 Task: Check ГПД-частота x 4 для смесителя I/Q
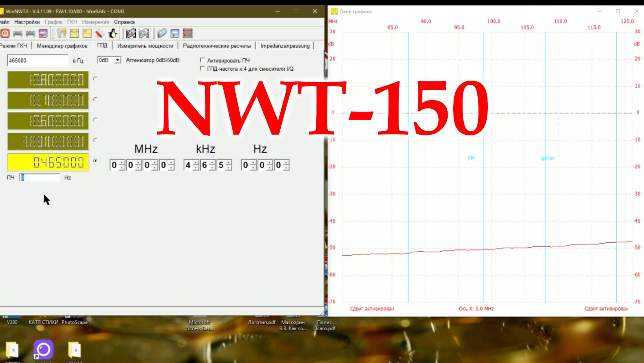coord(202,69)
